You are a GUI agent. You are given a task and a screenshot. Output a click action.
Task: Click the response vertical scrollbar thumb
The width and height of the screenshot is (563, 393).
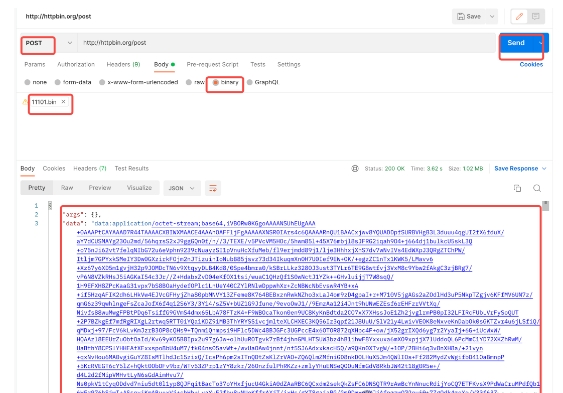click(545, 206)
